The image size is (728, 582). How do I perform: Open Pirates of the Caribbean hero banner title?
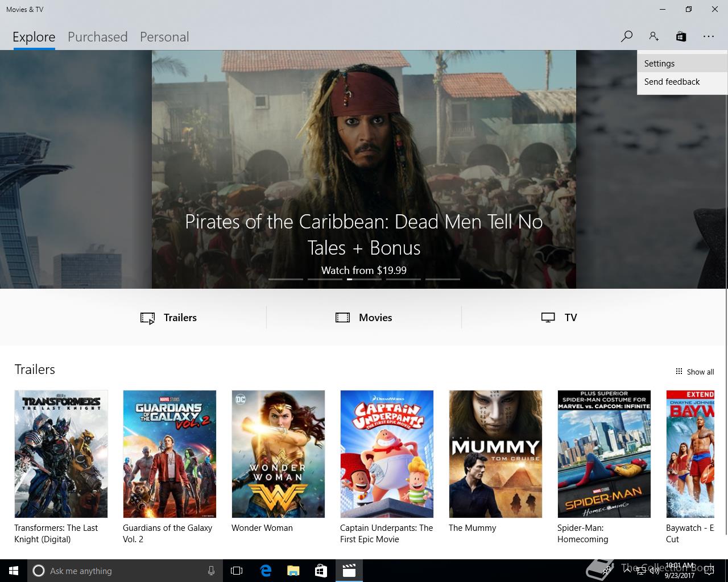point(364,234)
